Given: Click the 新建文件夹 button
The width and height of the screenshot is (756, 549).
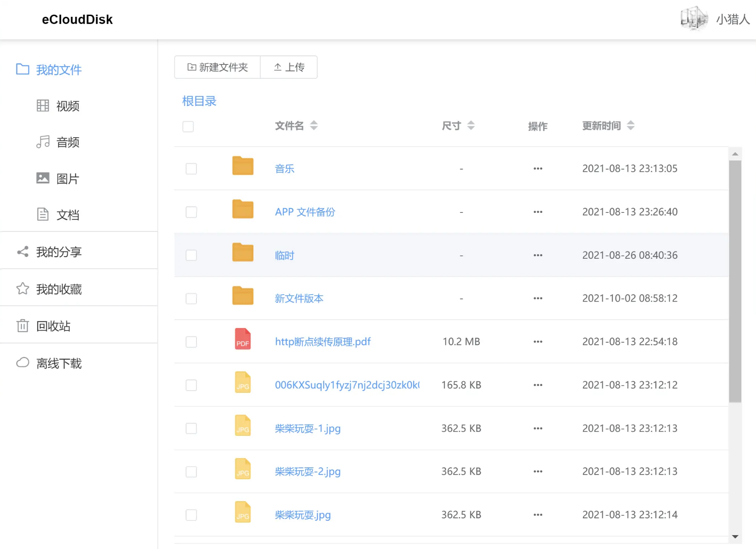Looking at the screenshot, I should pyautogui.click(x=217, y=67).
